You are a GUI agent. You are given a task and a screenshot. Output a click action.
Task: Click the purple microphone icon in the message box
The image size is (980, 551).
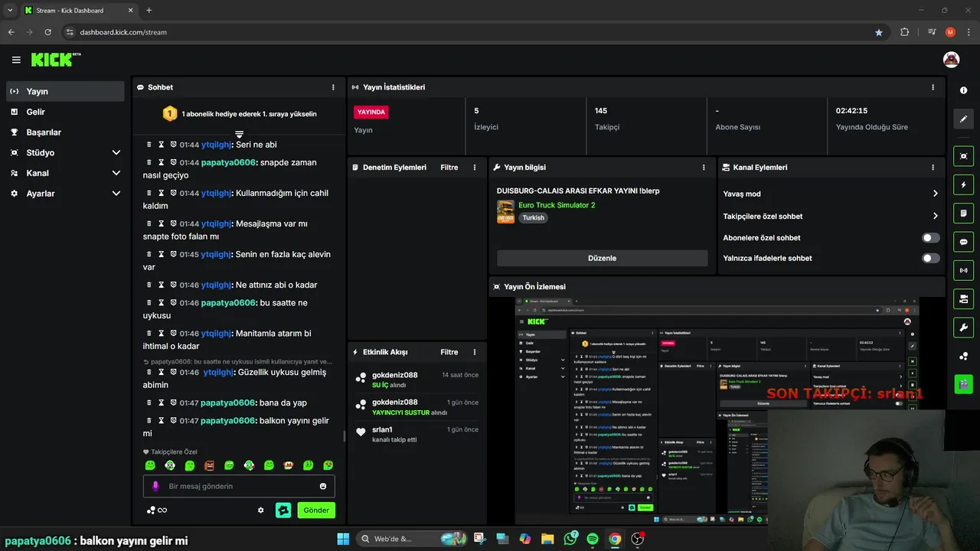[x=155, y=486]
